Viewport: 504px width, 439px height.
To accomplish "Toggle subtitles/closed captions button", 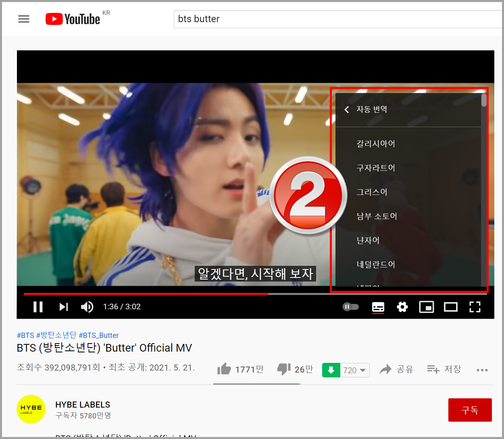I will pyautogui.click(x=378, y=307).
